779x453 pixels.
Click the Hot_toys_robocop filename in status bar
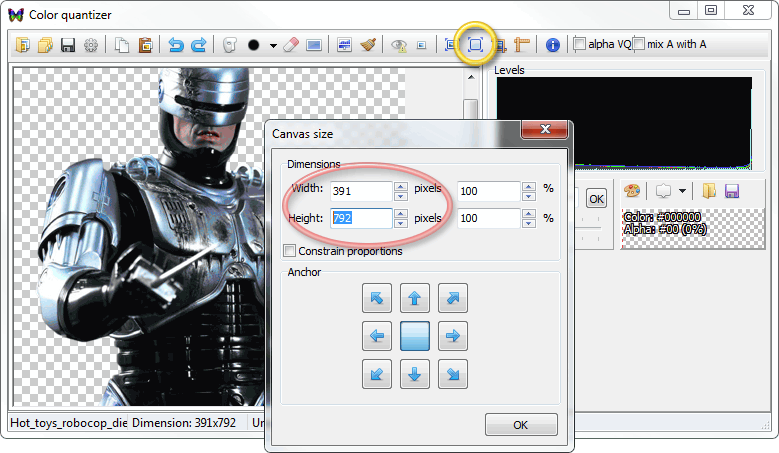[69, 423]
